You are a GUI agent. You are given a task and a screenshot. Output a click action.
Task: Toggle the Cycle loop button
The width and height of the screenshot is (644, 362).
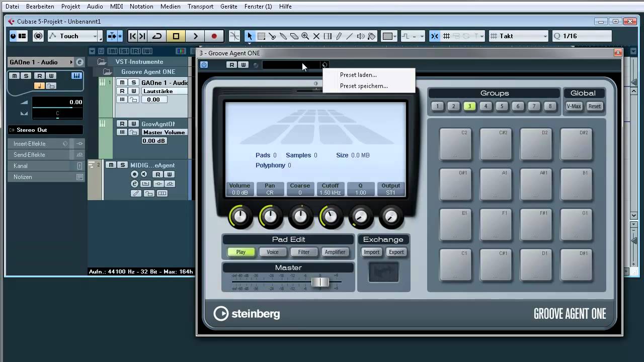[x=157, y=36]
